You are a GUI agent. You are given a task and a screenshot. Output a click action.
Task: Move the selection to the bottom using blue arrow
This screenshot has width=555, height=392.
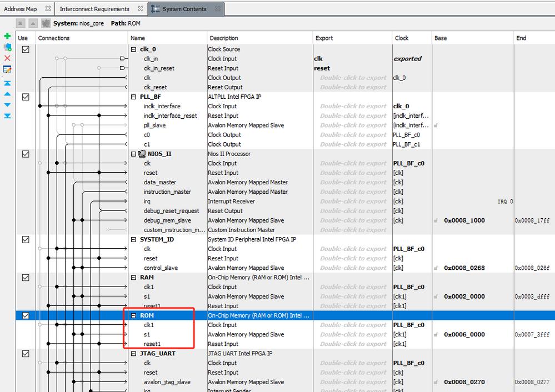tap(7, 115)
